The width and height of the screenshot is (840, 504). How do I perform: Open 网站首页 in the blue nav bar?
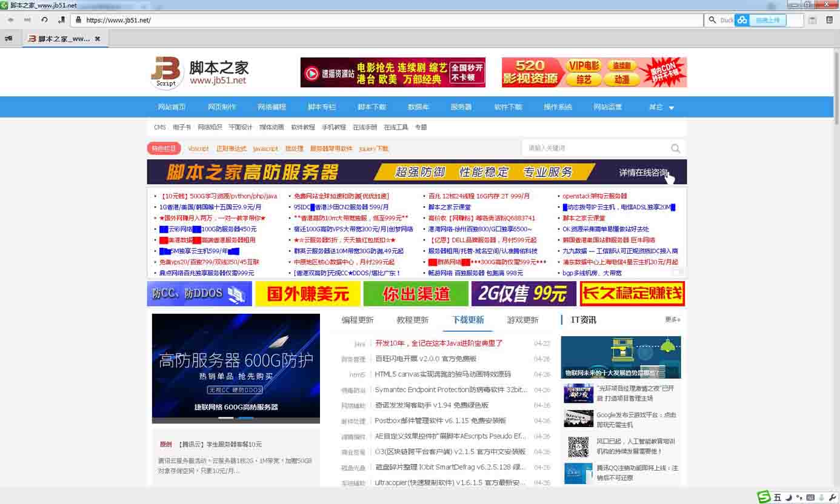click(x=172, y=107)
